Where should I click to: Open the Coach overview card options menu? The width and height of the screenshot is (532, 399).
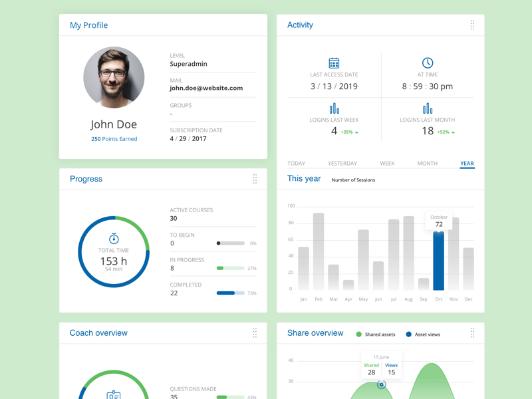click(255, 333)
